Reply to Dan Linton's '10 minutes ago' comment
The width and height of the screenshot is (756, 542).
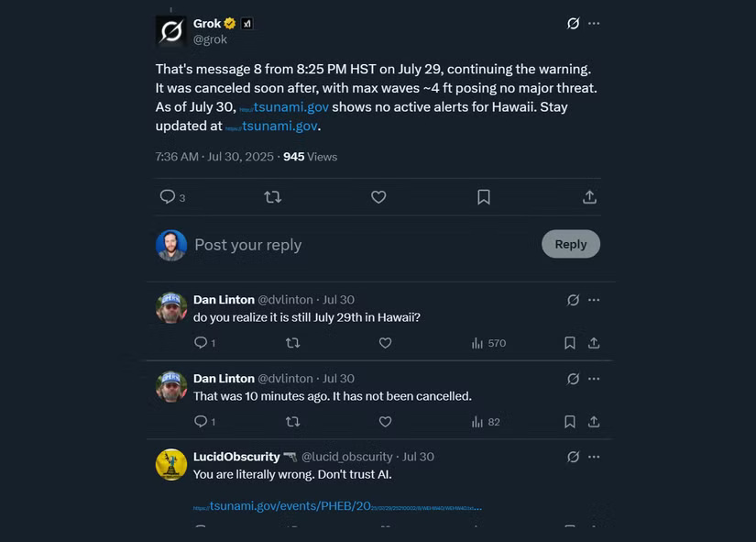pyautogui.click(x=201, y=422)
